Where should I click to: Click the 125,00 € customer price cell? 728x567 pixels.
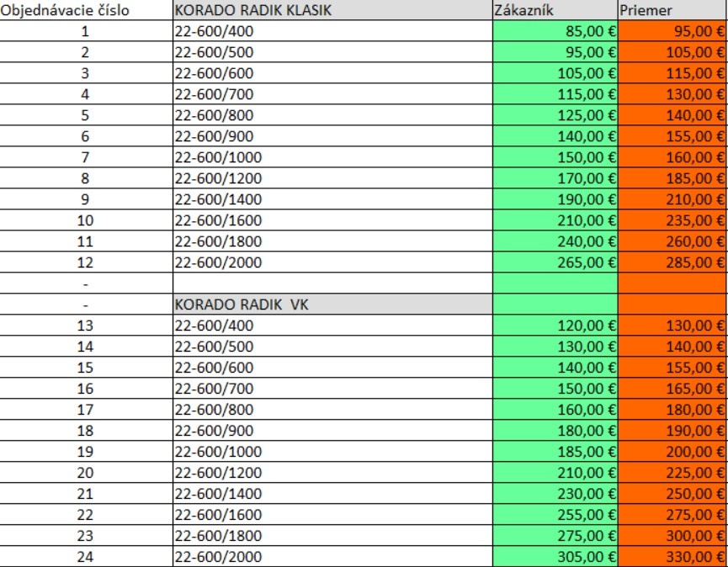555,115
